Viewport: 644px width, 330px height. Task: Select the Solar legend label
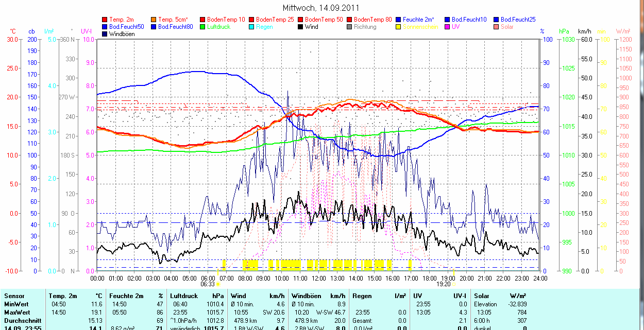click(x=507, y=27)
